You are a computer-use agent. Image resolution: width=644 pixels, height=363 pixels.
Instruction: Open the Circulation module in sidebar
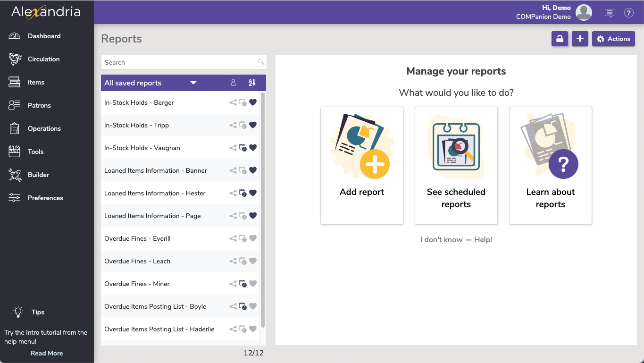click(x=43, y=59)
